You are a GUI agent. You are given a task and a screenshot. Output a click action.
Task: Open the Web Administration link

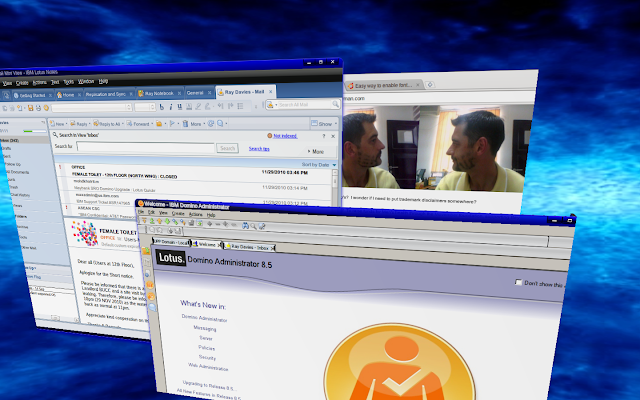coord(208,367)
